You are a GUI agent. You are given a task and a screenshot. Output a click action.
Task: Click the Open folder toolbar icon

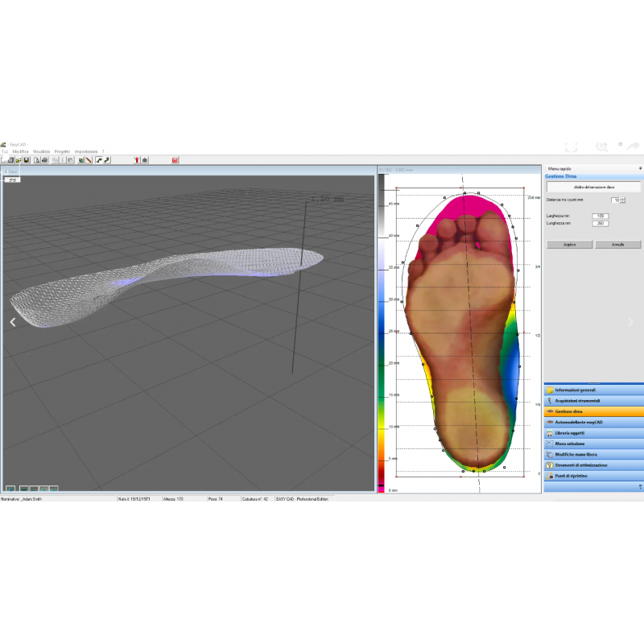(18, 160)
